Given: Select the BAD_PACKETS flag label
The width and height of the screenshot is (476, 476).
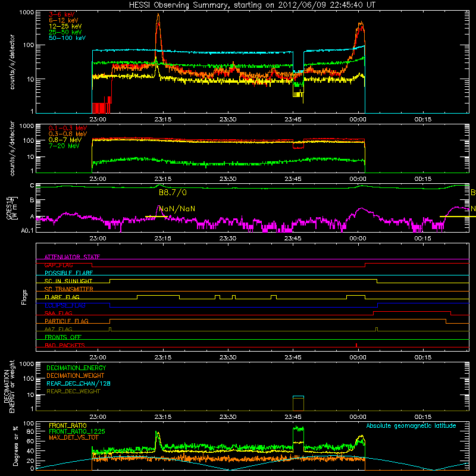Looking at the screenshot, I should 65,346.
